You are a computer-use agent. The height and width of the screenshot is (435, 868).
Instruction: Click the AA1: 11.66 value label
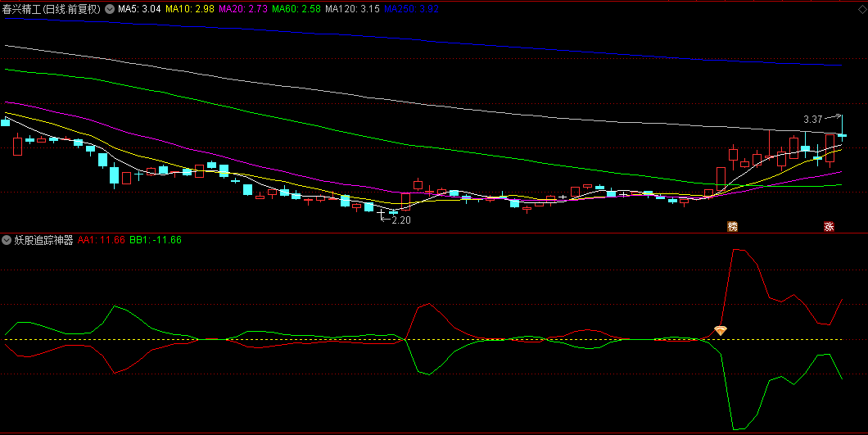[x=102, y=240]
